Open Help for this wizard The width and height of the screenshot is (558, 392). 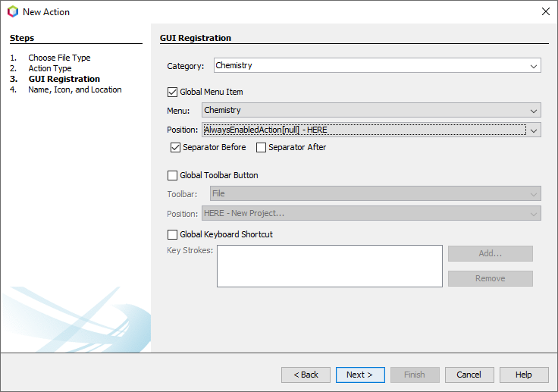tap(524, 375)
